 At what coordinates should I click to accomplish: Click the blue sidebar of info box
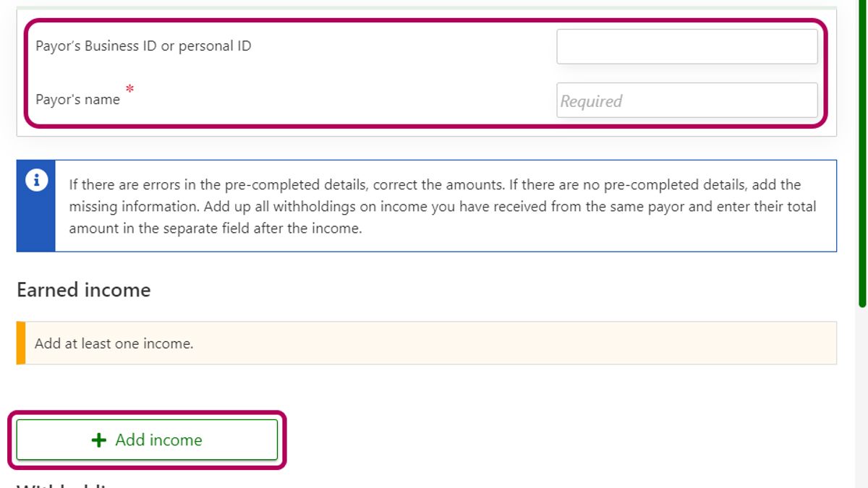pos(36,224)
